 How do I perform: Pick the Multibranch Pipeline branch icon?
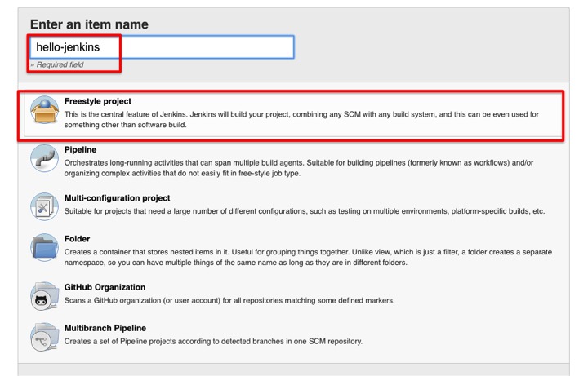click(44, 337)
